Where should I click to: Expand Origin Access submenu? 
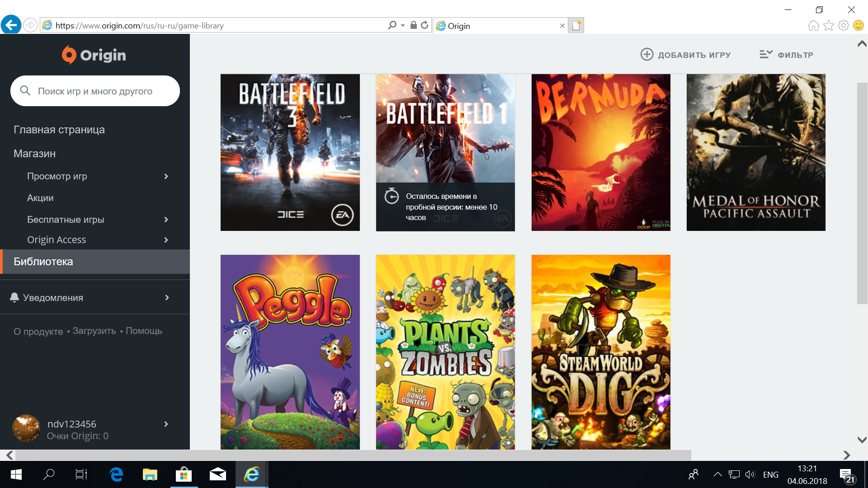click(x=166, y=240)
